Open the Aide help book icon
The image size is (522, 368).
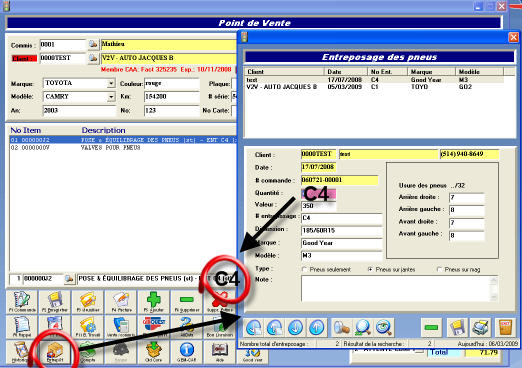click(x=220, y=352)
